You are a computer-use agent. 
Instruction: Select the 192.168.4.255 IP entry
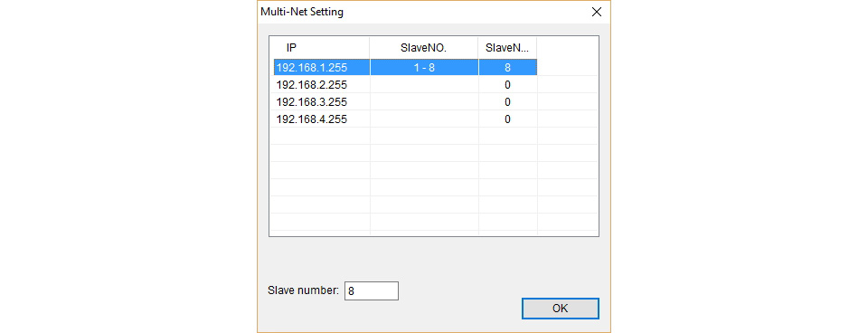pyautogui.click(x=312, y=119)
